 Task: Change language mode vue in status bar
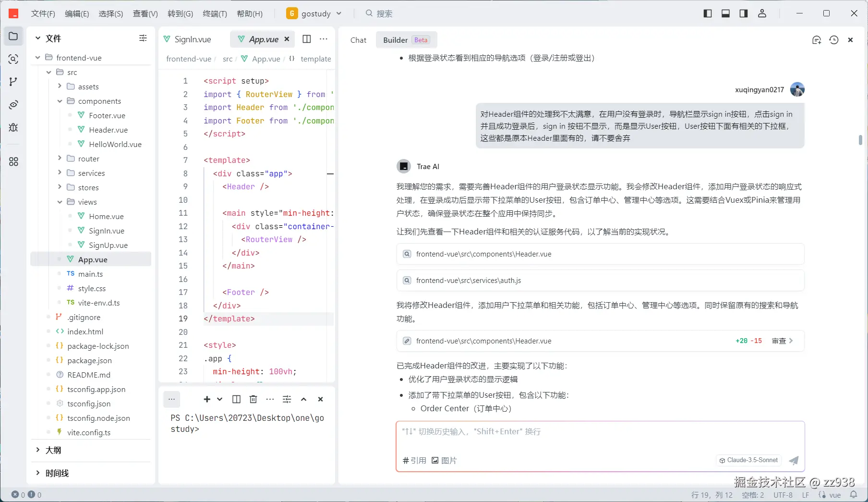835,495
